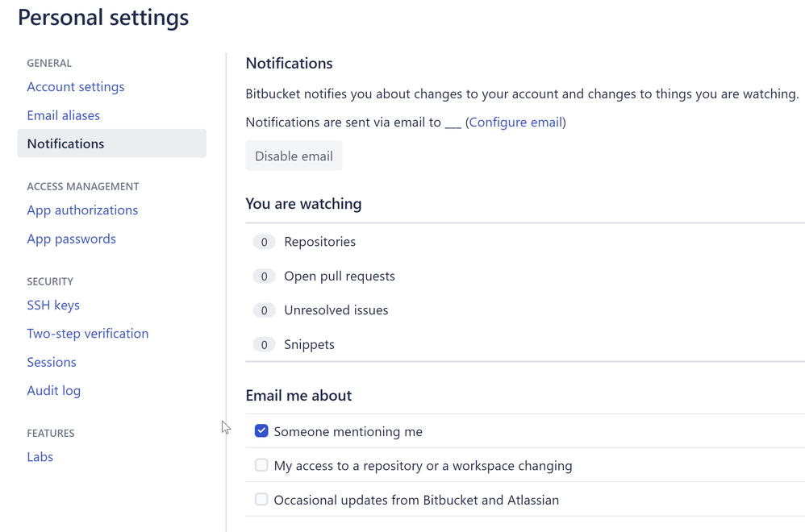
Task: Open the Audit log page
Action: (53, 391)
